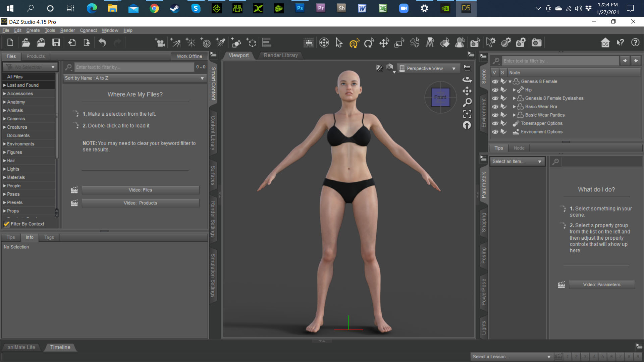The width and height of the screenshot is (644, 362).
Task: Expand the Hip node arrow
Action: pyautogui.click(x=514, y=90)
